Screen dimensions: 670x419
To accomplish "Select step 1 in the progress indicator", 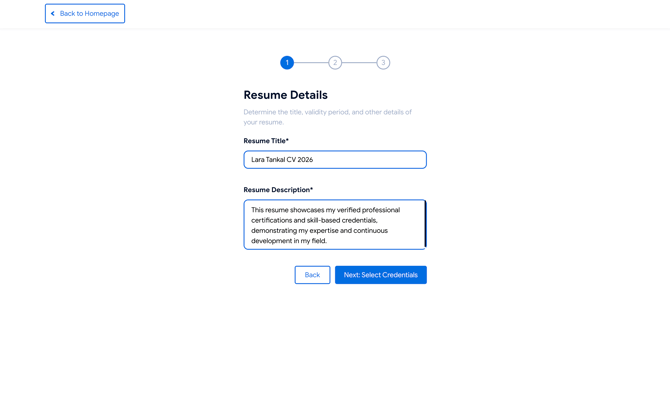I will point(287,63).
